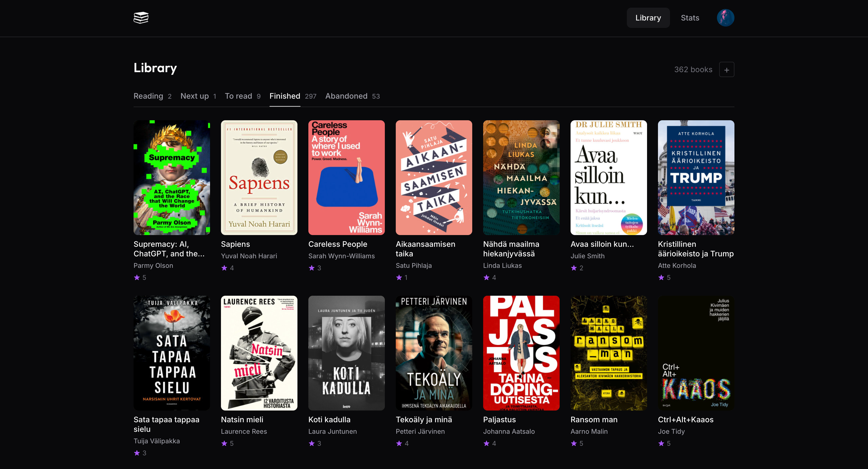Click author name Aarno Malin

pos(589,431)
